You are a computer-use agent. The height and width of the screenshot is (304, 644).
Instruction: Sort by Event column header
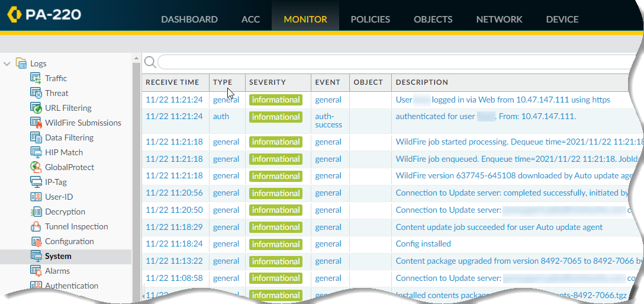click(330, 82)
